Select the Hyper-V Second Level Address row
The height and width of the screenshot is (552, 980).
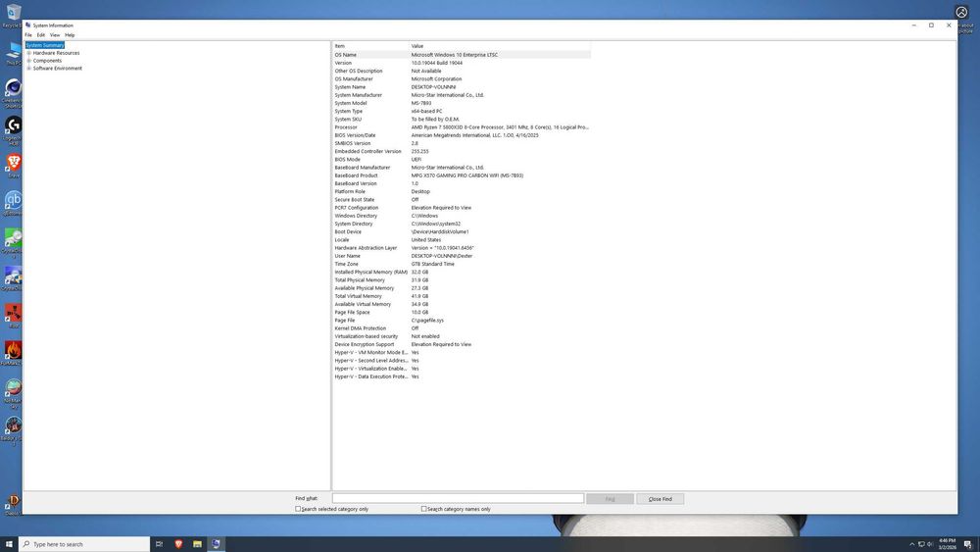pyautogui.click(x=462, y=361)
